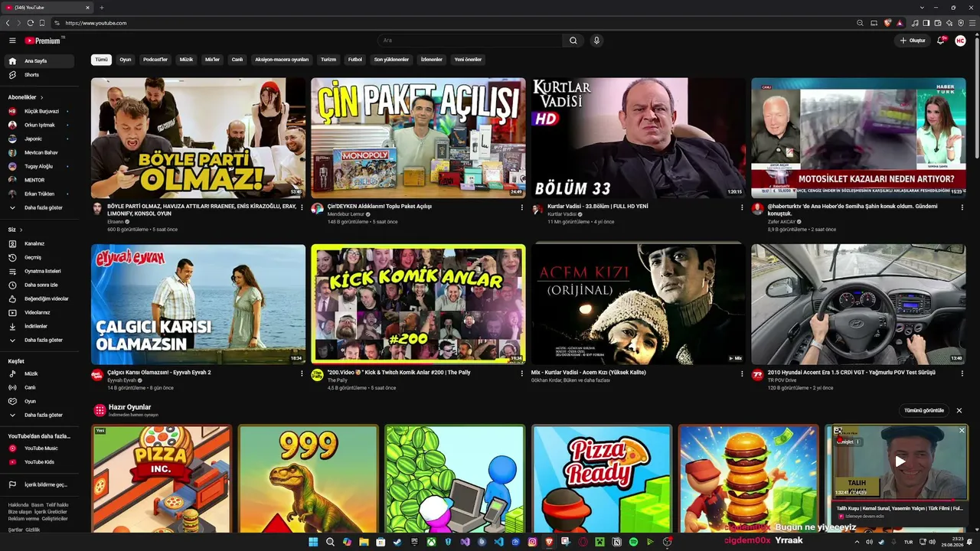
Task: Open Küçük Burjuvazi subscription channel
Action: (x=40, y=111)
